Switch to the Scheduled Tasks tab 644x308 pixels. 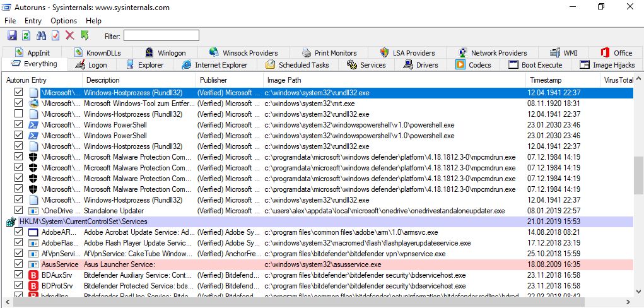(297, 64)
